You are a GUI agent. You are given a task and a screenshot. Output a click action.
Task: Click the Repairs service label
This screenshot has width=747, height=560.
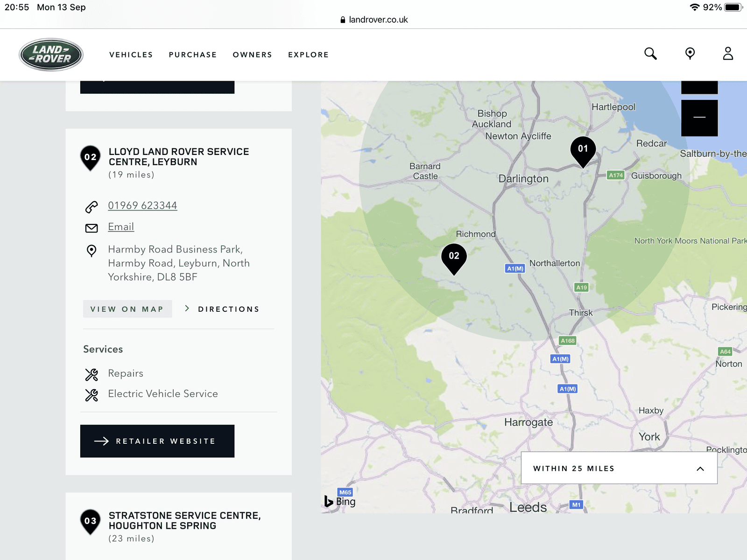[x=126, y=373]
